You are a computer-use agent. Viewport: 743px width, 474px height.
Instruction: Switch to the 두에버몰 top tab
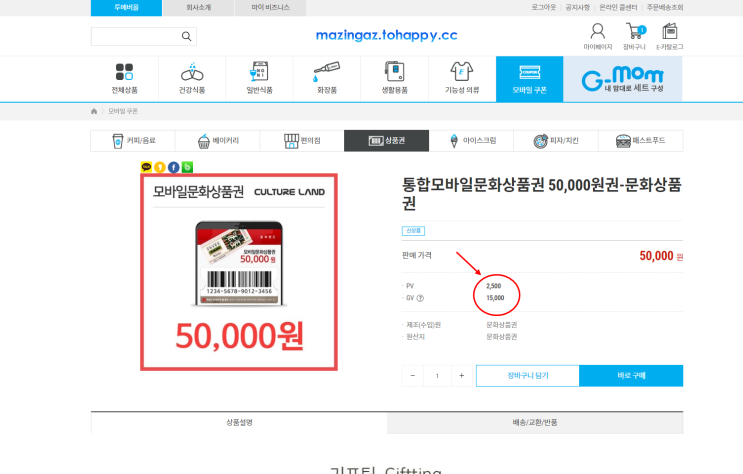127,8
